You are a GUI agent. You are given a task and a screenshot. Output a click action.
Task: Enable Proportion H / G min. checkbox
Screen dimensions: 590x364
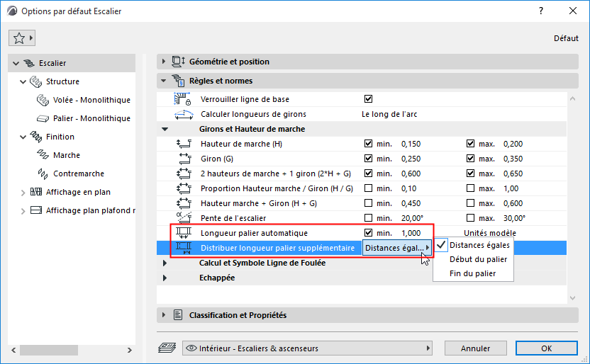click(368, 188)
